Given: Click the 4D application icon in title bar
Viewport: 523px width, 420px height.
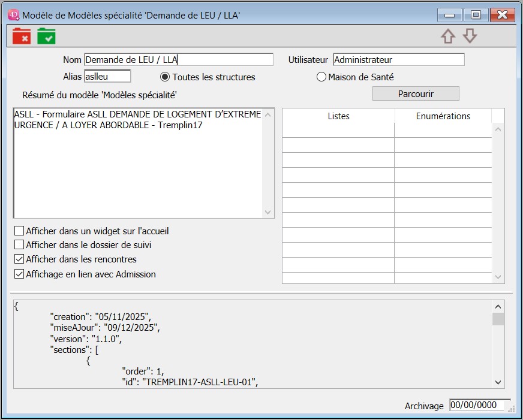Looking at the screenshot, I should click(x=13, y=15).
